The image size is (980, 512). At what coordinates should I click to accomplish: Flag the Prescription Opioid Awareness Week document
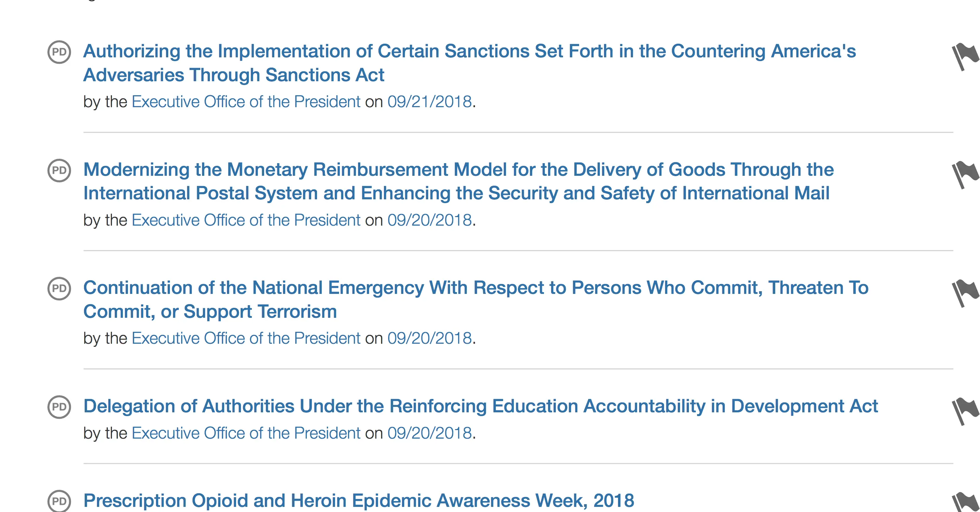[x=964, y=502]
